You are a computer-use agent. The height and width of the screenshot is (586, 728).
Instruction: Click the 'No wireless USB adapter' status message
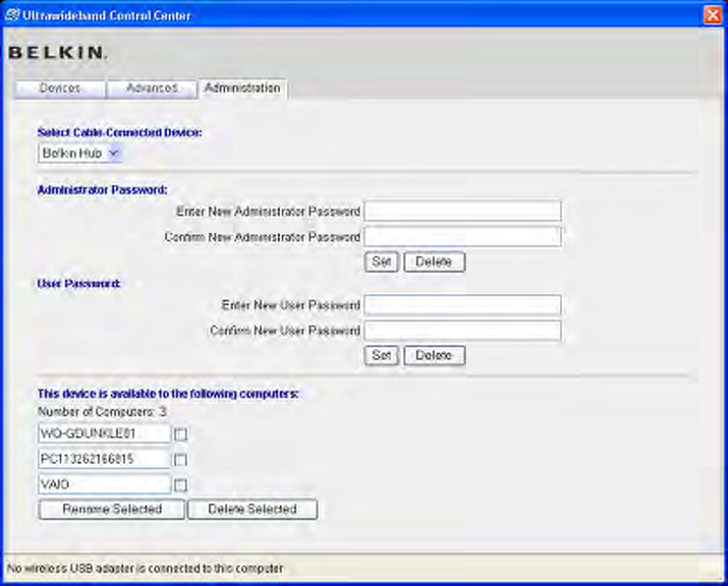pyautogui.click(x=145, y=568)
